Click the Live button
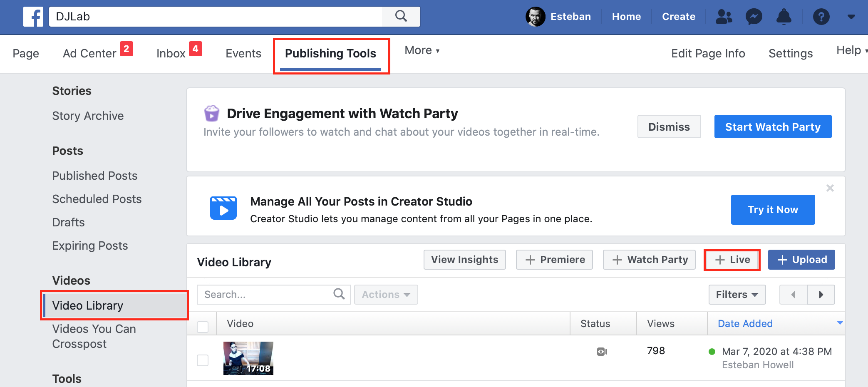 (732, 260)
